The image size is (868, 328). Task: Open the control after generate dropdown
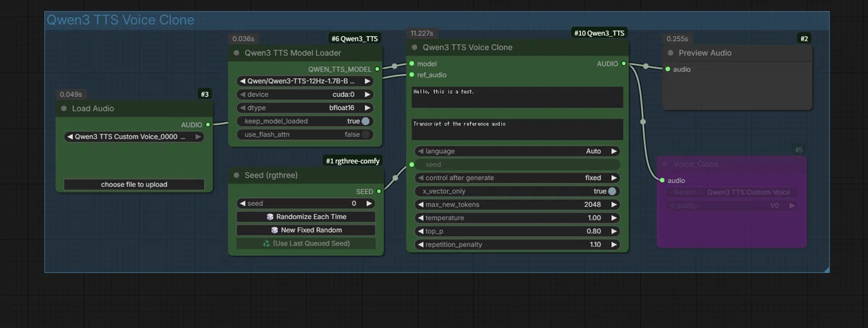517,178
